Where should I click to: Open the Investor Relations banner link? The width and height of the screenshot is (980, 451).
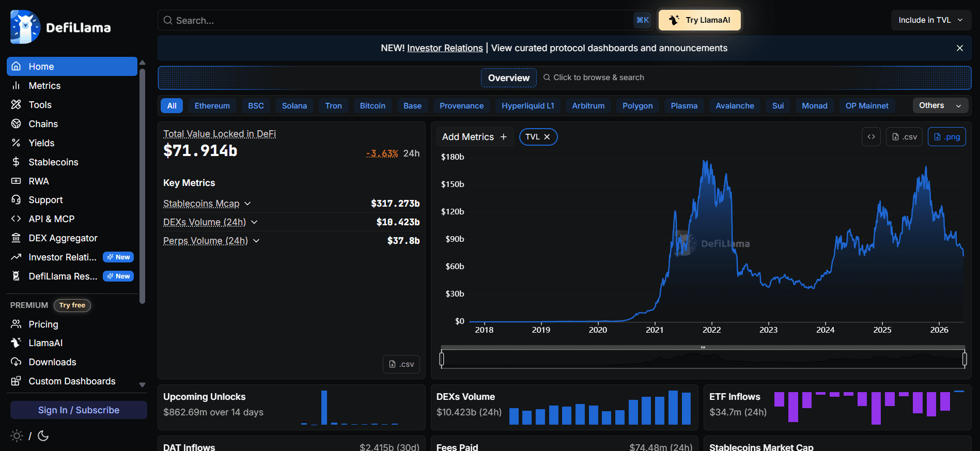tap(445, 48)
